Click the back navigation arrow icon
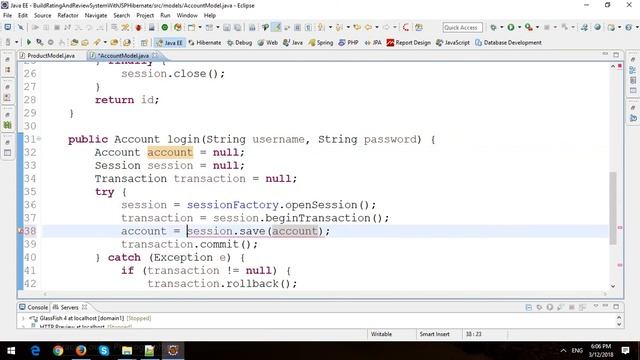640x360 pixels. 369,27
